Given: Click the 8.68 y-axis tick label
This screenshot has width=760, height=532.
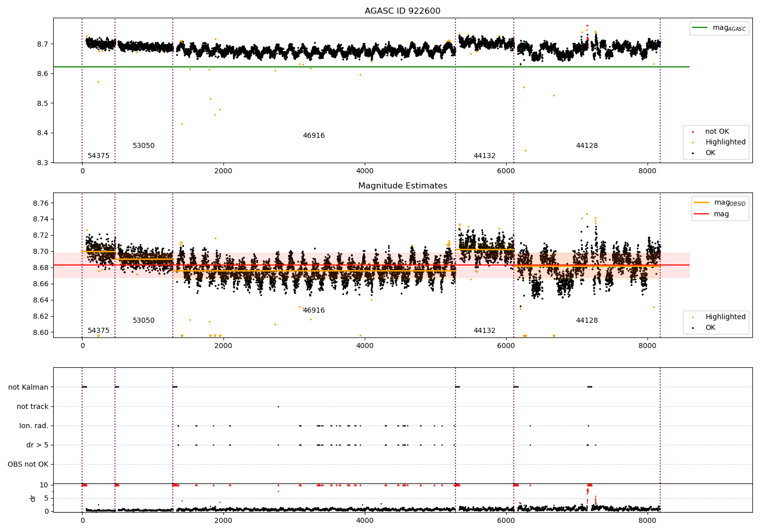Looking at the screenshot, I should 41,268.
